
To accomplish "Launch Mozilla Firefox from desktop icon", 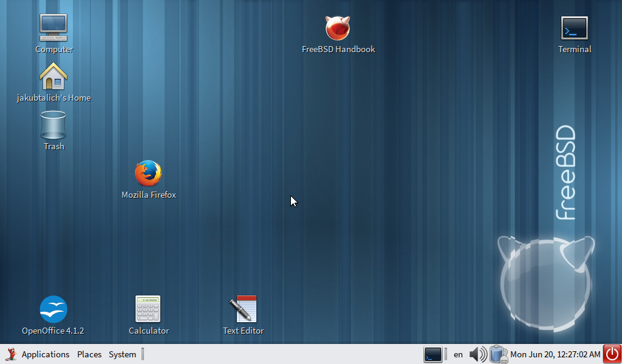I will click(x=148, y=173).
